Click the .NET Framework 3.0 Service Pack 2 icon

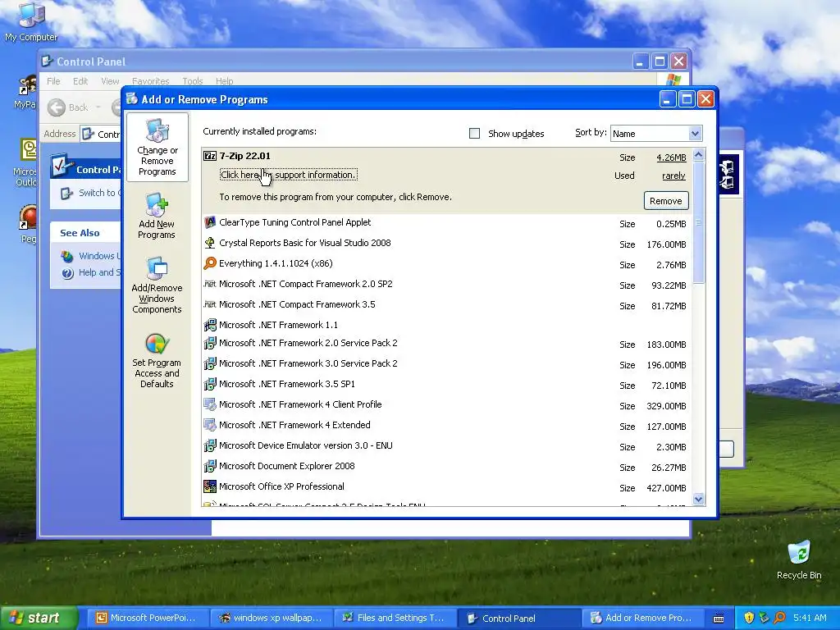tap(210, 363)
